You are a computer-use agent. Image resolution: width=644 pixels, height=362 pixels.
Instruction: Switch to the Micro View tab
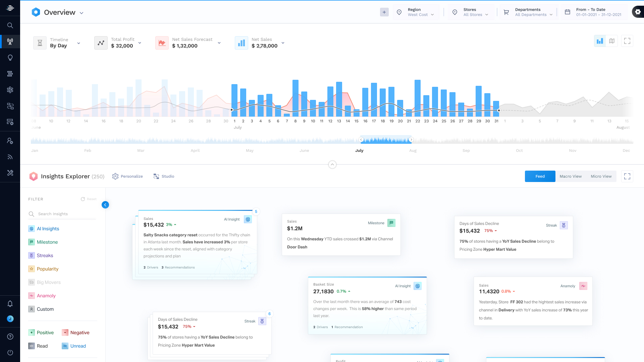pyautogui.click(x=601, y=176)
